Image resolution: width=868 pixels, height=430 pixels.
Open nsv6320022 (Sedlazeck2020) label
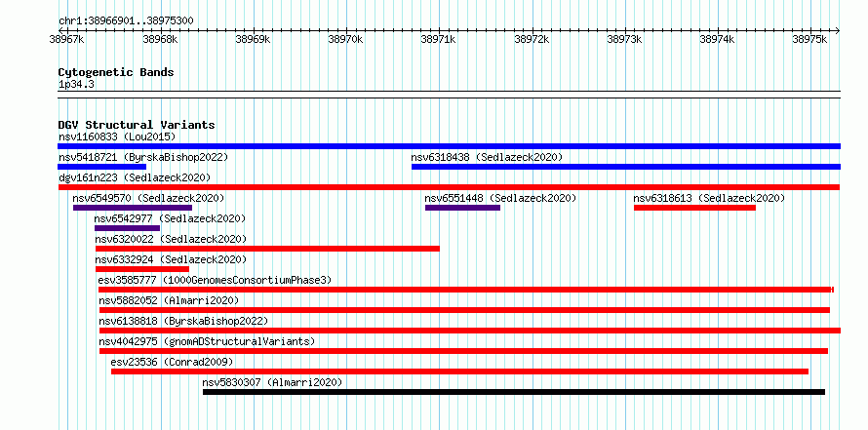pos(171,239)
